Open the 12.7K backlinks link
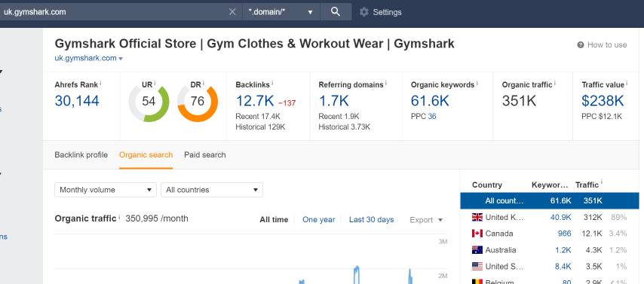This screenshot has height=284, width=644. 255,100
